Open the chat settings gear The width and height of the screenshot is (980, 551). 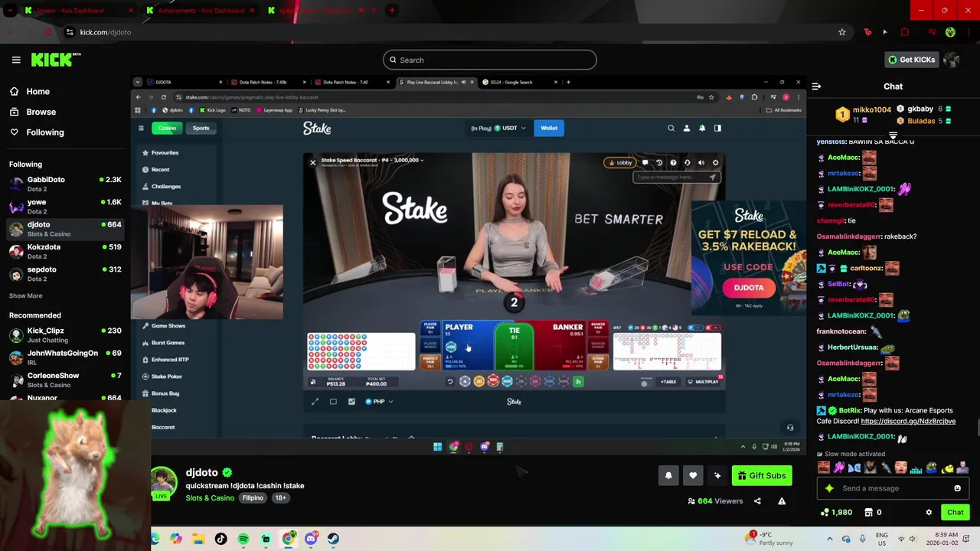pyautogui.click(x=929, y=512)
